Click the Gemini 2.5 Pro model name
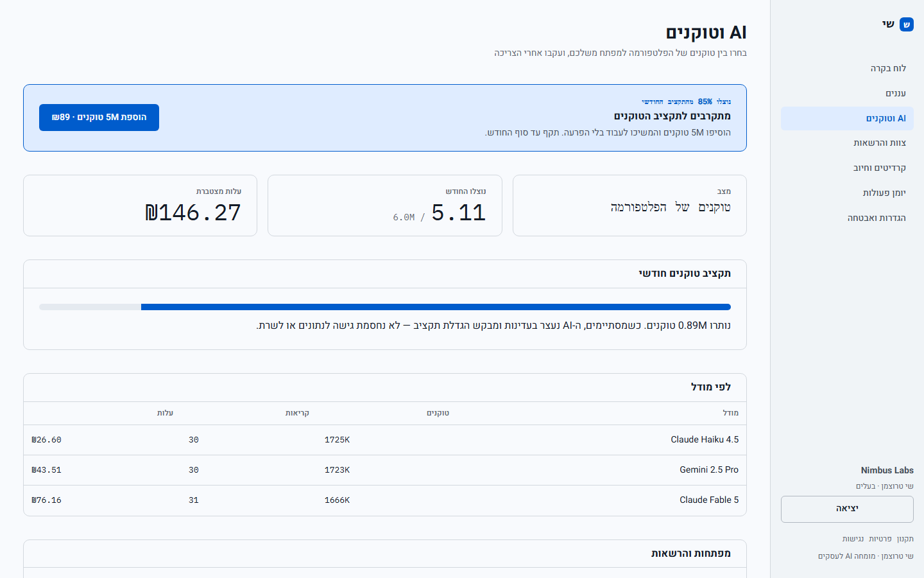This screenshot has height=578, width=924. tap(709, 470)
